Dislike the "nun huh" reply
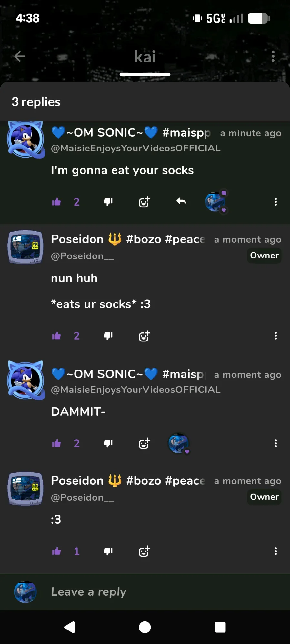 [108, 336]
